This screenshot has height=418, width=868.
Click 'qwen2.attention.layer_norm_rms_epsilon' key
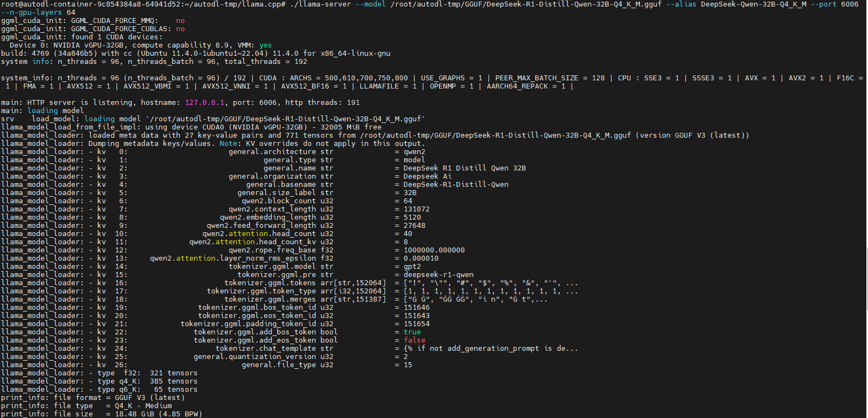pyautogui.click(x=233, y=258)
